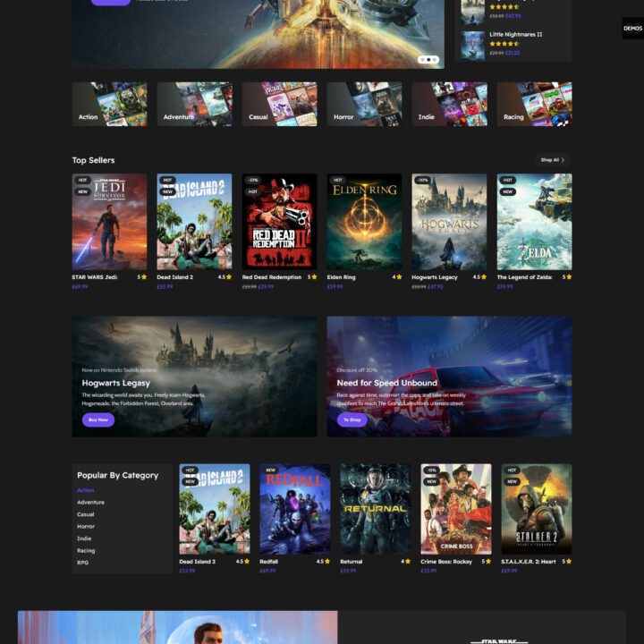Viewport: 644px width, 644px height.
Task: Select Indie in Popular By Category
Action: point(84,538)
